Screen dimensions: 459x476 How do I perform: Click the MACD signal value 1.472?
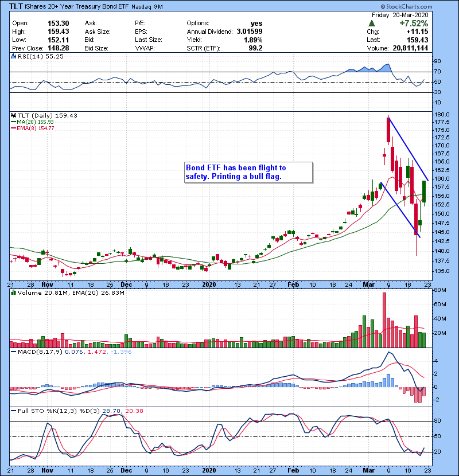click(x=97, y=352)
